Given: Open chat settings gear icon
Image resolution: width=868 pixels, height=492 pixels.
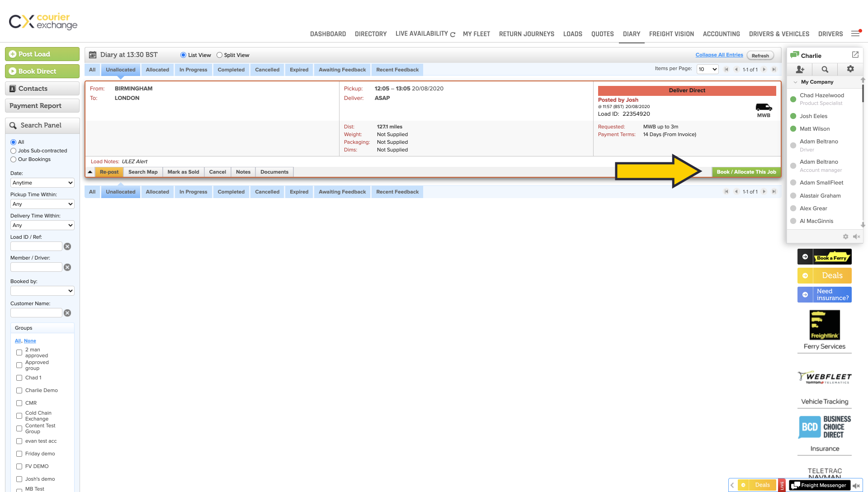Looking at the screenshot, I should [x=850, y=69].
